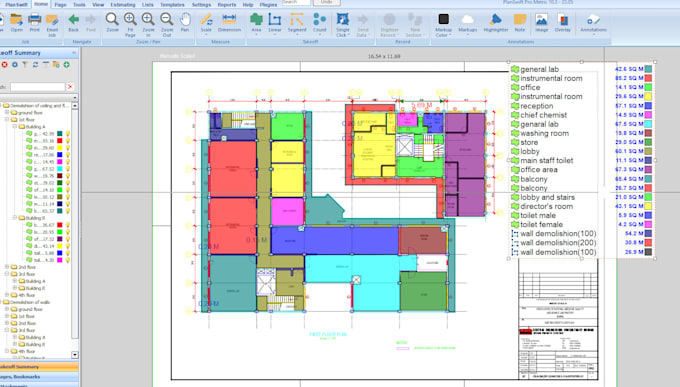Viewport: 680px width, 387px height.
Task: Open the Settings ribbon tab
Action: [x=201, y=4]
